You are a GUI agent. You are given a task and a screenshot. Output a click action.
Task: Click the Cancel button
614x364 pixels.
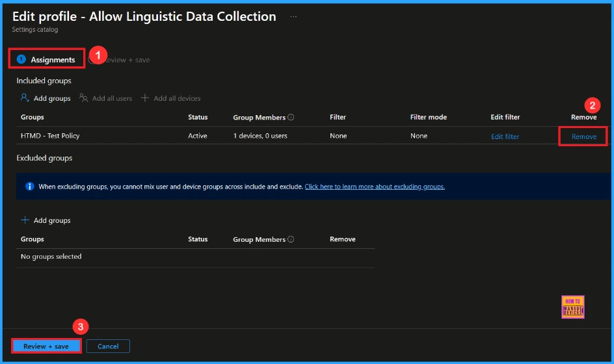108,346
